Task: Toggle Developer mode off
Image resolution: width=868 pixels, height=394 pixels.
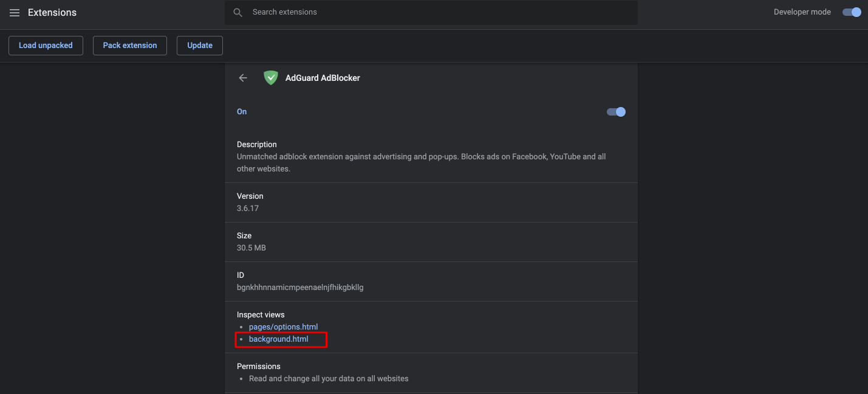Action: (x=852, y=12)
